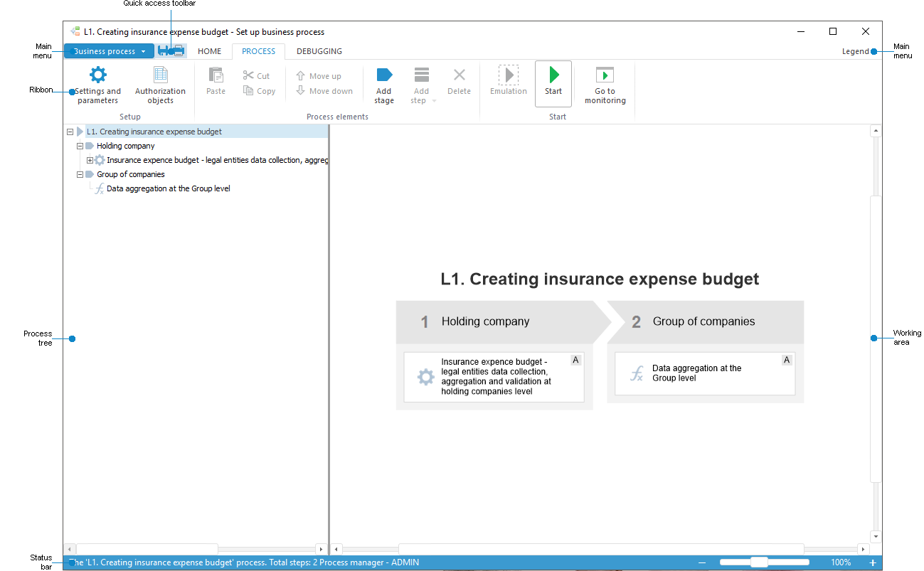Copy the selected process element
The height and width of the screenshot is (571, 924).
tap(259, 91)
